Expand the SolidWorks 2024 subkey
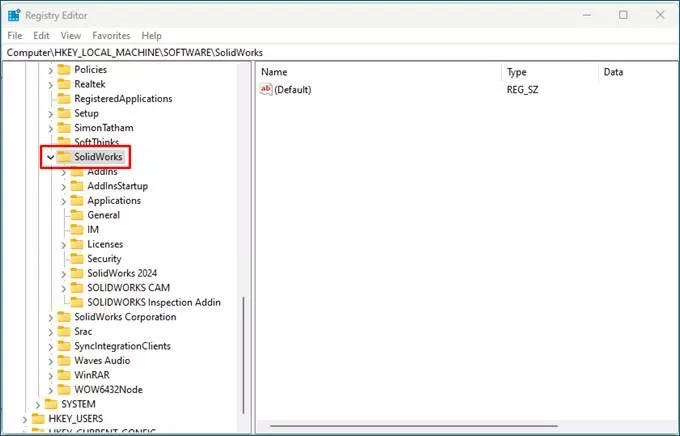This screenshot has width=680, height=436. point(64,274)
